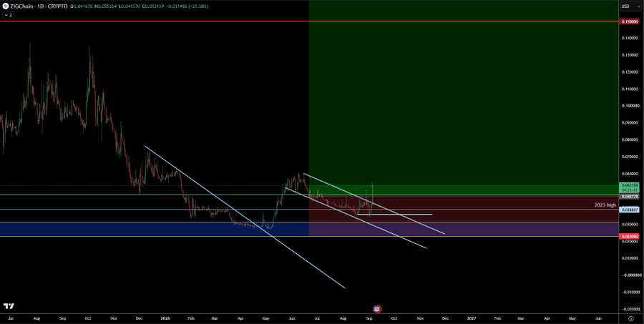Select the white 0.038807 price label
The width and height of the screenshot is (644, 324).
(x=629, y=210)
